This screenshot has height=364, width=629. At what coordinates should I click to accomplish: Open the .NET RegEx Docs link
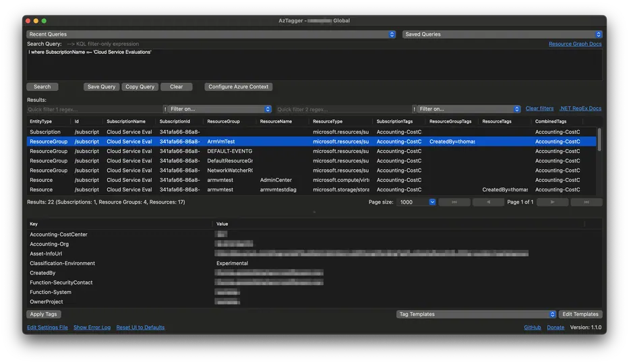pos(580,109)
